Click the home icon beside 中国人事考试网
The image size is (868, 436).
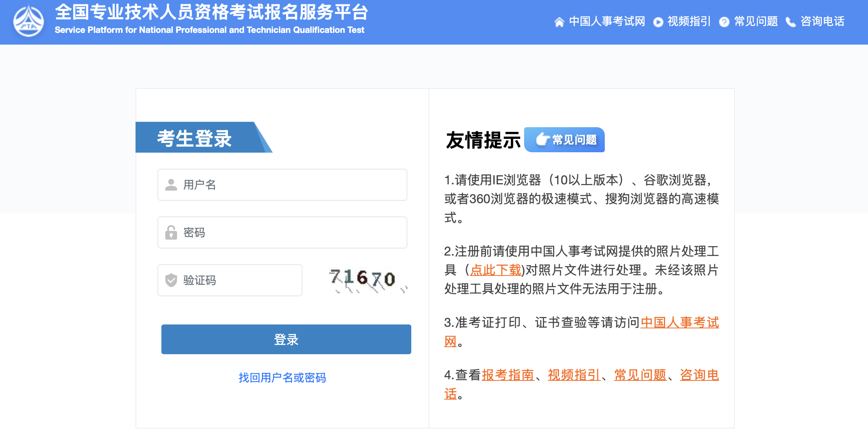[559, 22]
